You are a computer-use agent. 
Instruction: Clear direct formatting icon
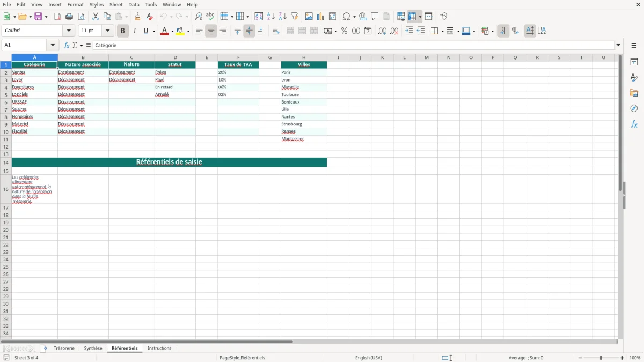pos(150,17)
